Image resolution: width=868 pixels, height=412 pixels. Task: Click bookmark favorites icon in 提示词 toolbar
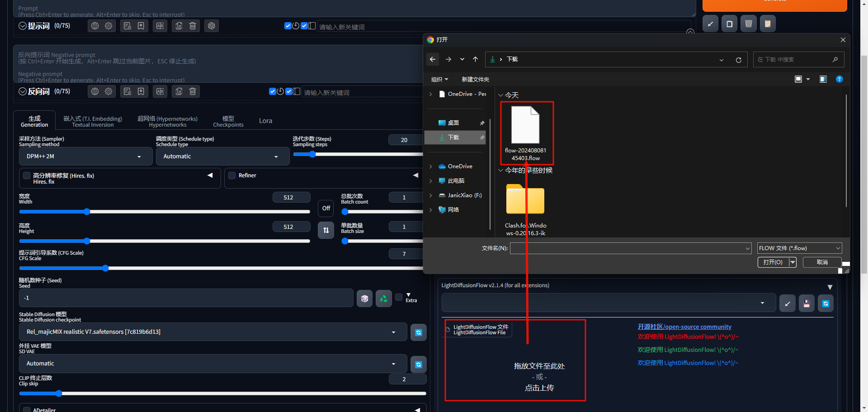[x=141, y=26]
